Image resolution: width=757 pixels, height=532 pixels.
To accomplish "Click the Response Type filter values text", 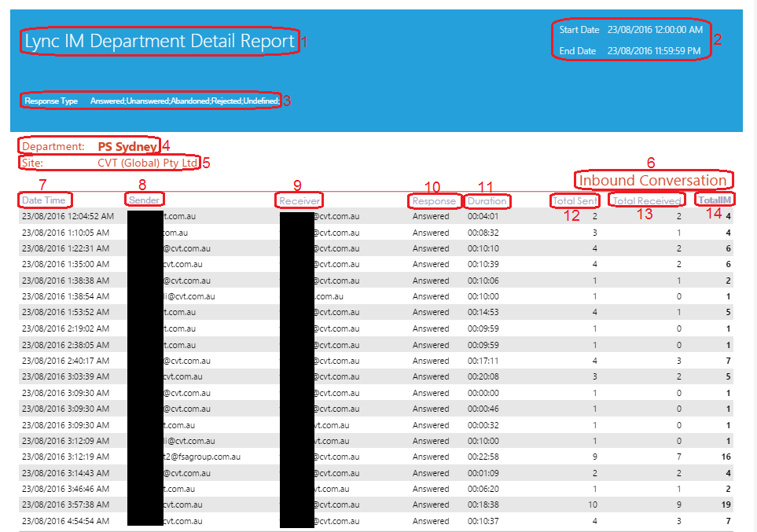I will 185,101.
